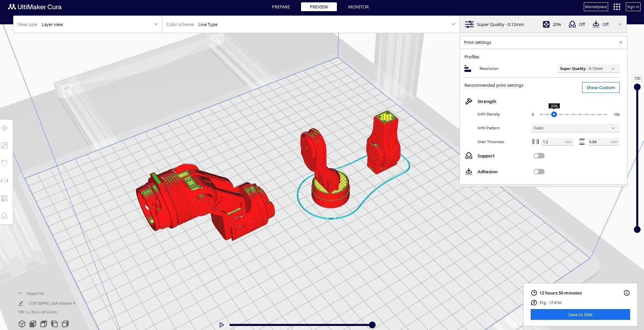Open the Infill Pattern Cubic dropdown
This screenshot has height=330, width=644.
[575, 128]
